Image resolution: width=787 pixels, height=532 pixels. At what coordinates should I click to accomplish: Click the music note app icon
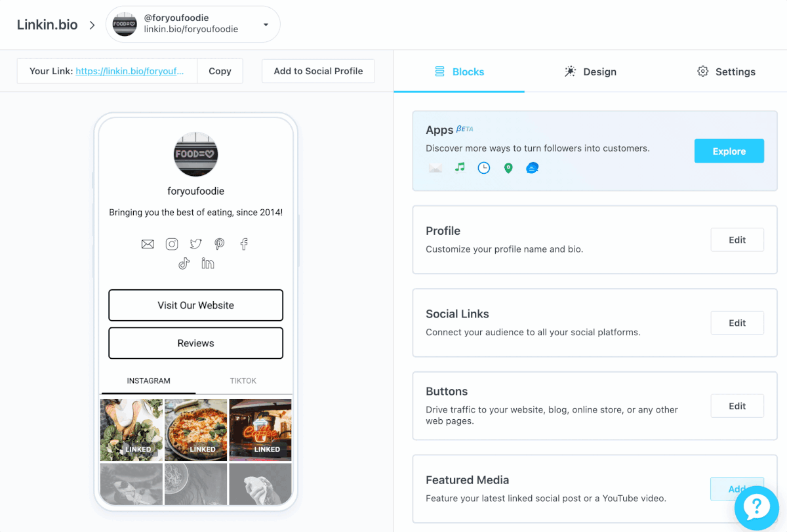coord(460,167)
